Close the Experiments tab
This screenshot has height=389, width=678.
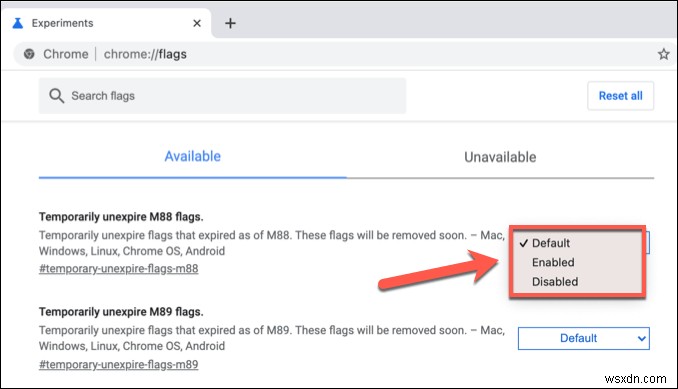point(197,23)
